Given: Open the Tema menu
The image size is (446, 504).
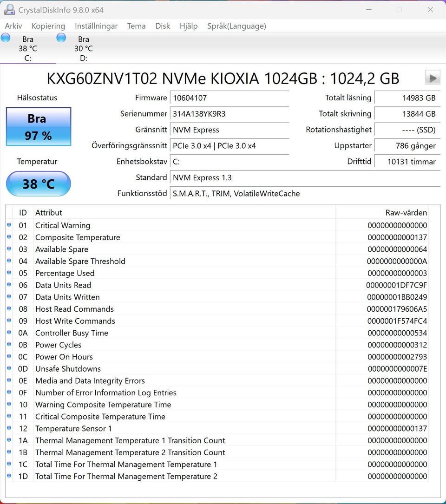Looking at the screenshot, I should point(136,26).
